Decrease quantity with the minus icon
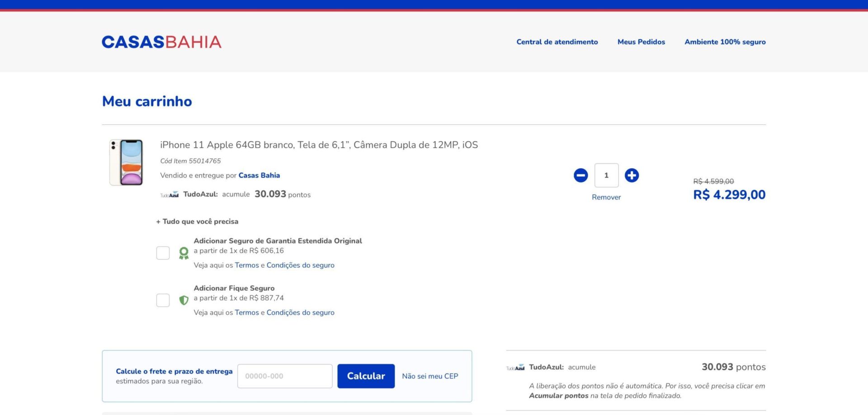The height and width of the screenshot is (415, 868). pyautogui.click(x=580, y=175)
